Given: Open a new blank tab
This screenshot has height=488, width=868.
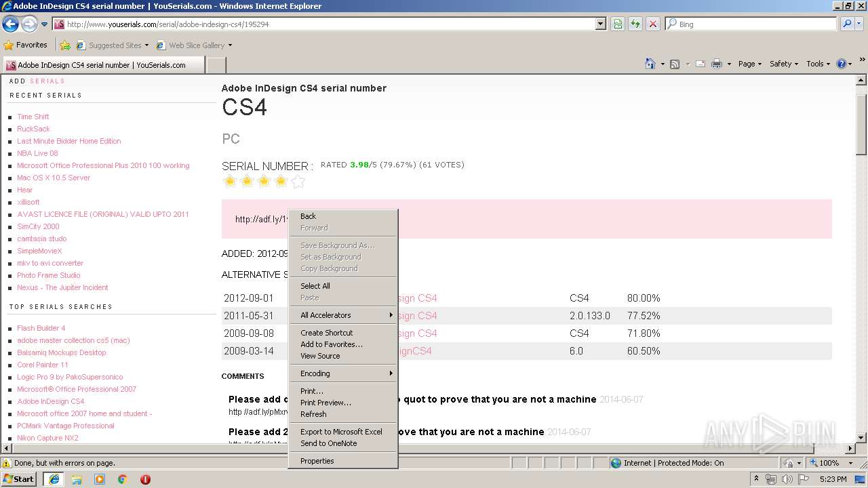Looking at the screenshot, I should (x=216, y=65).
